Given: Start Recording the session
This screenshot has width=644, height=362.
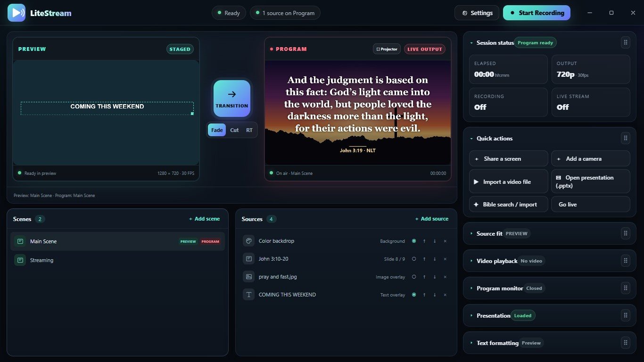Looking at the screenshot, I should tap(537, 13).
